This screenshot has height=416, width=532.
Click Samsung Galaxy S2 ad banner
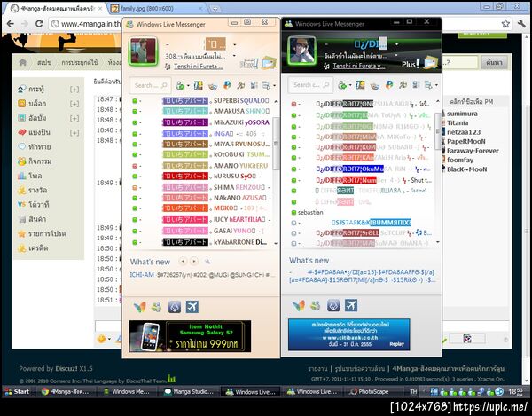pyautogui.click(x=190, y=336)
